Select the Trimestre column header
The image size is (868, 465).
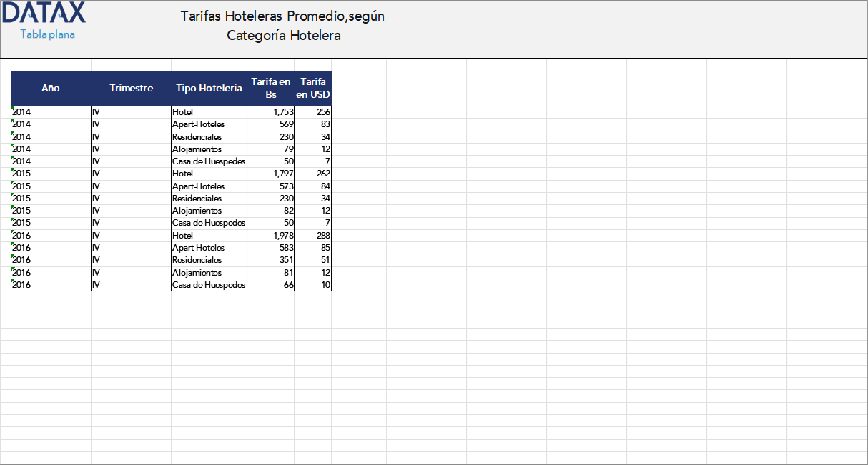coord(131,89)
